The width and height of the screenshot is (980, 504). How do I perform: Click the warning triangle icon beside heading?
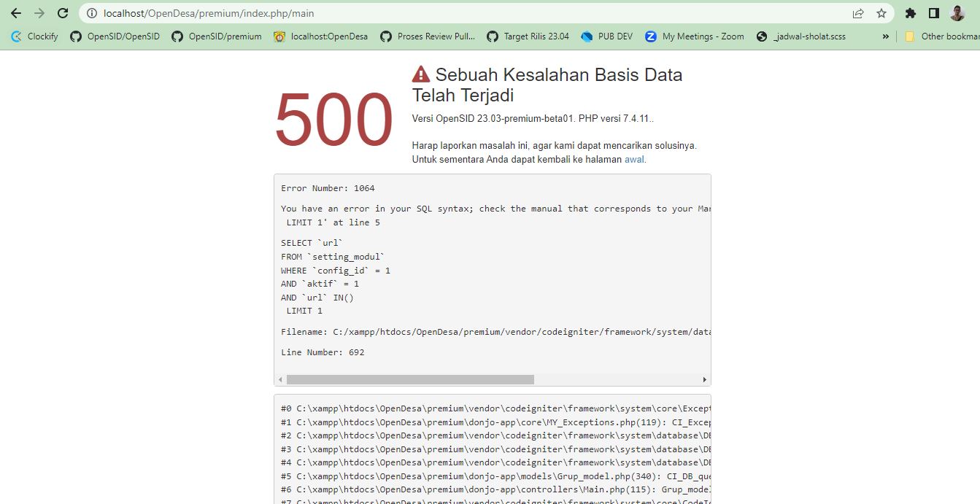pos(421,74)
